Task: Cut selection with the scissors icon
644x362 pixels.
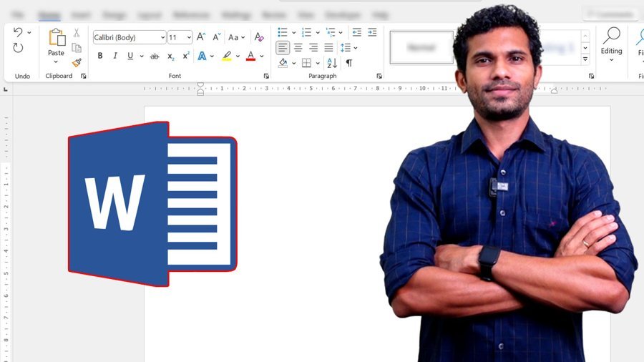Action: click(77, 33)
